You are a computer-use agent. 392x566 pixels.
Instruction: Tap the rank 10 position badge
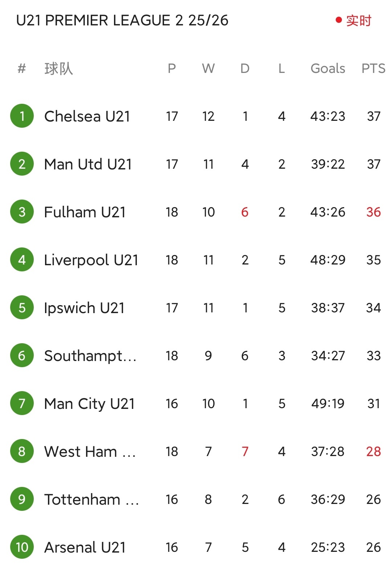[22, 547]
